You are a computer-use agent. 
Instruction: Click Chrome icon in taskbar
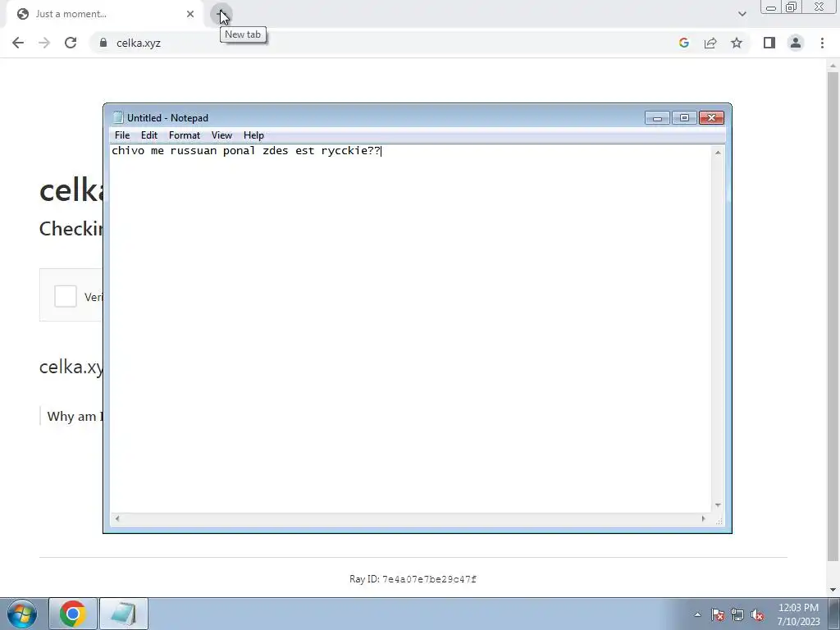pos(73,614)
